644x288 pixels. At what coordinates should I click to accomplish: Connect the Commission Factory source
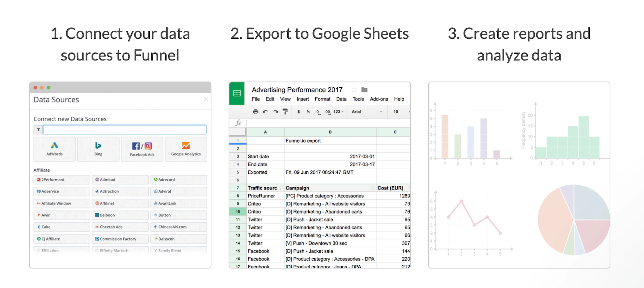tap(120, 239)
